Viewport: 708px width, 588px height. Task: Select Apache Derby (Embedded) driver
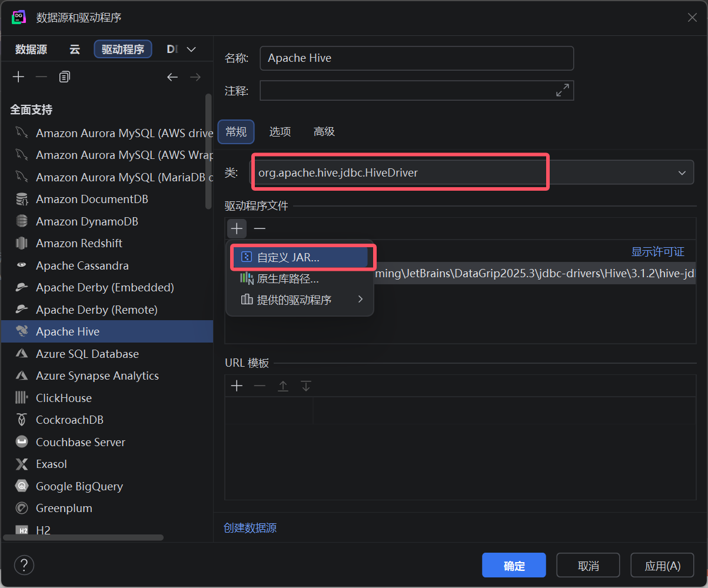point(107,287)
